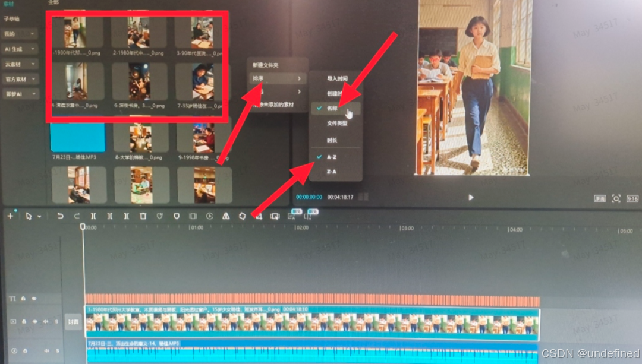Click the text track type icon
The height and width of the screenshot is (364, 642).
pos(12,299)
